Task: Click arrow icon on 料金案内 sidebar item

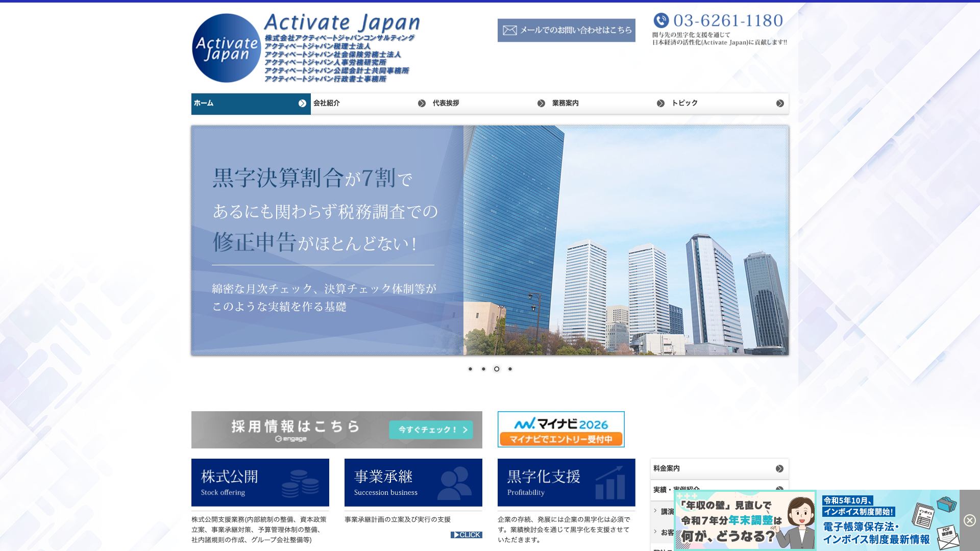Action: pos(779,468)
